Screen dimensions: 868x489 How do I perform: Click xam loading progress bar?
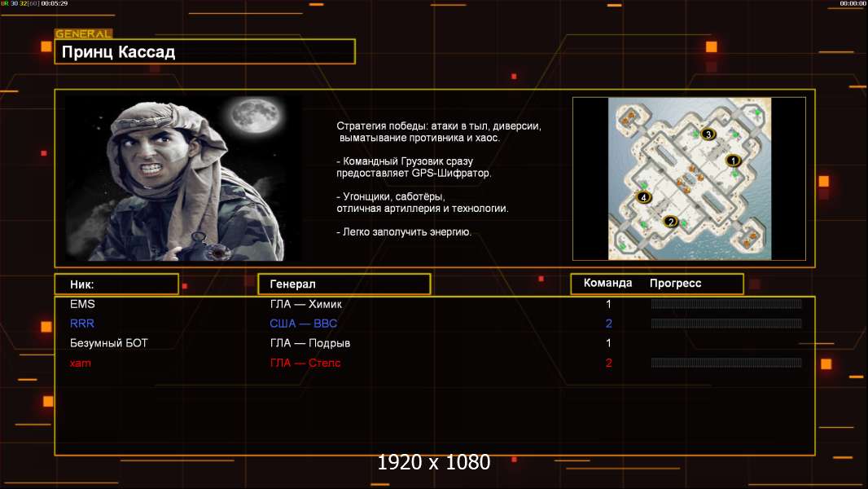coord(726,363)
